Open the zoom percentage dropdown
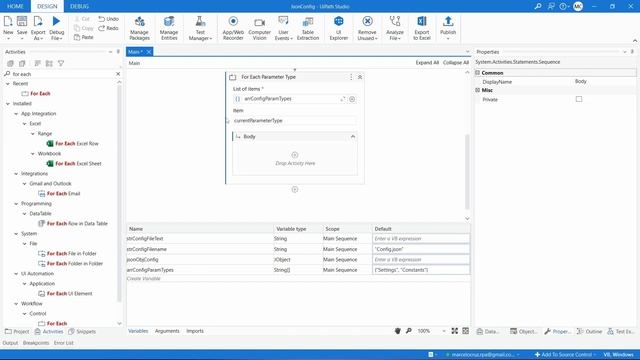640x360 pixels. (x=444, y=331)
